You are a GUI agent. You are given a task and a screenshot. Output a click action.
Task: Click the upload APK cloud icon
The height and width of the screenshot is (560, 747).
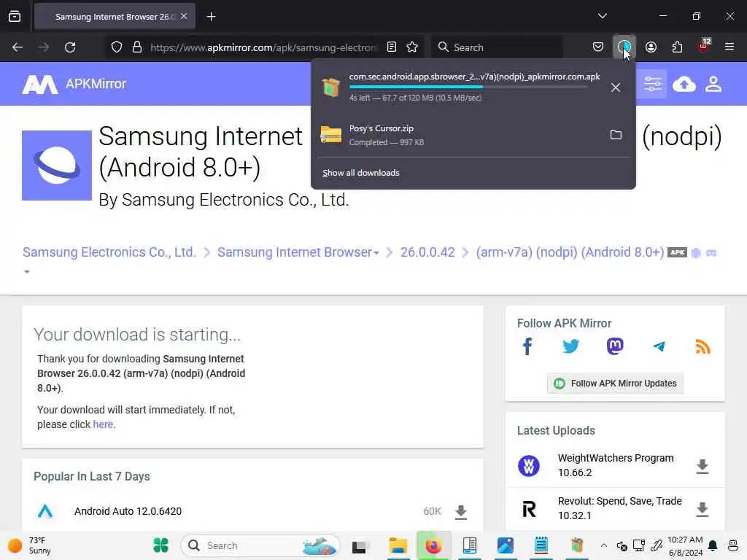click(684, 85)
